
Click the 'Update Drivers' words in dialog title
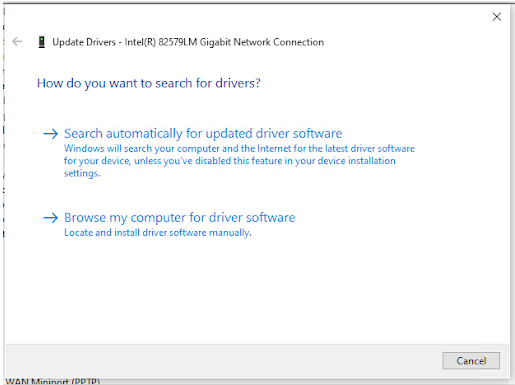point(84,42)
